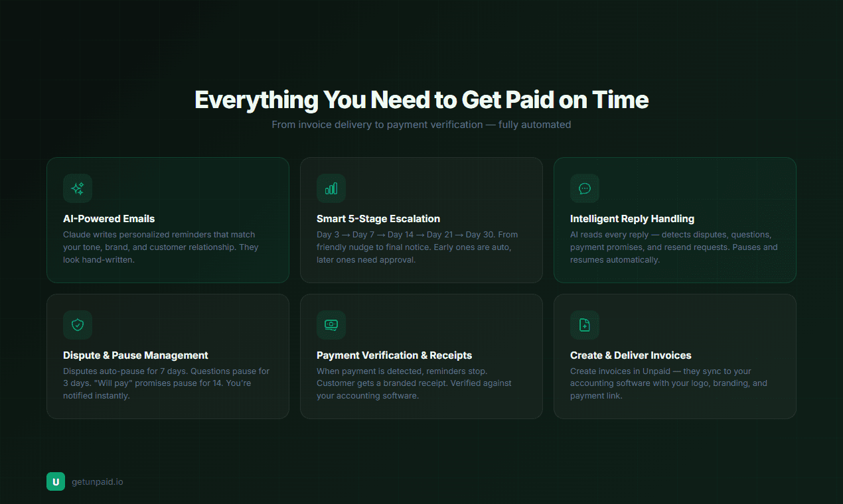
Task: Click the banknote payment verification icon
Action: (x=331, y=325)
